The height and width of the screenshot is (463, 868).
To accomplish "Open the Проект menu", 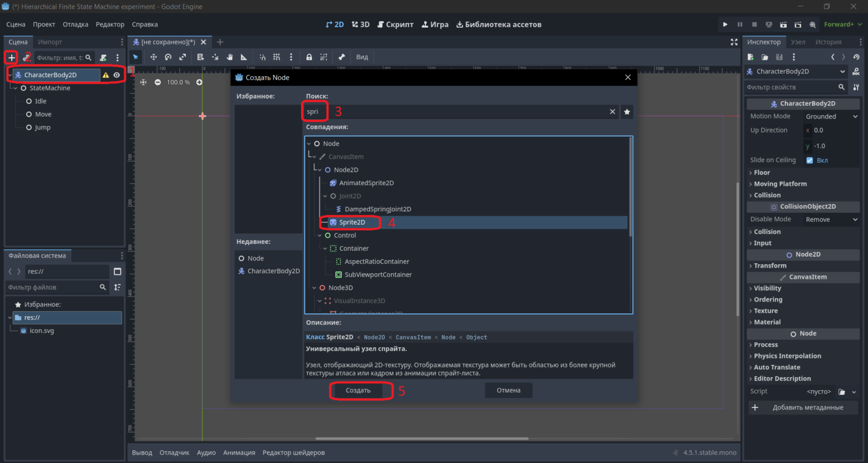I will coord(44,24).
